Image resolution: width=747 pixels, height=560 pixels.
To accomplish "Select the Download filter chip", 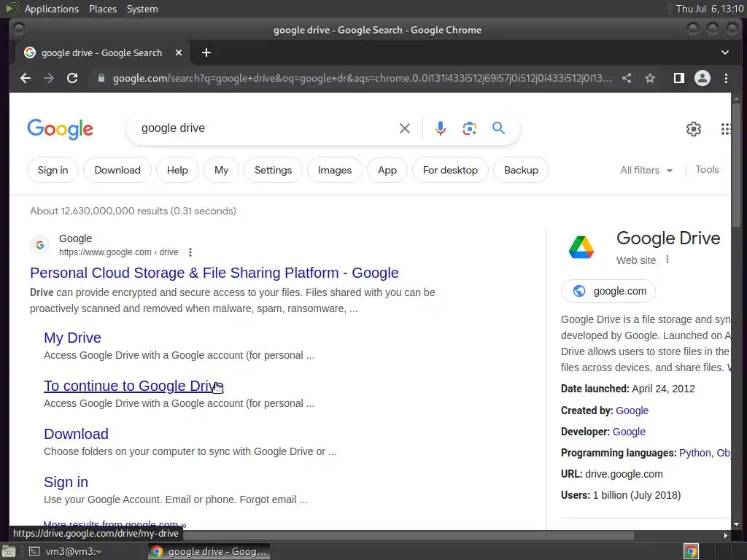I will (x=117, y=170).
